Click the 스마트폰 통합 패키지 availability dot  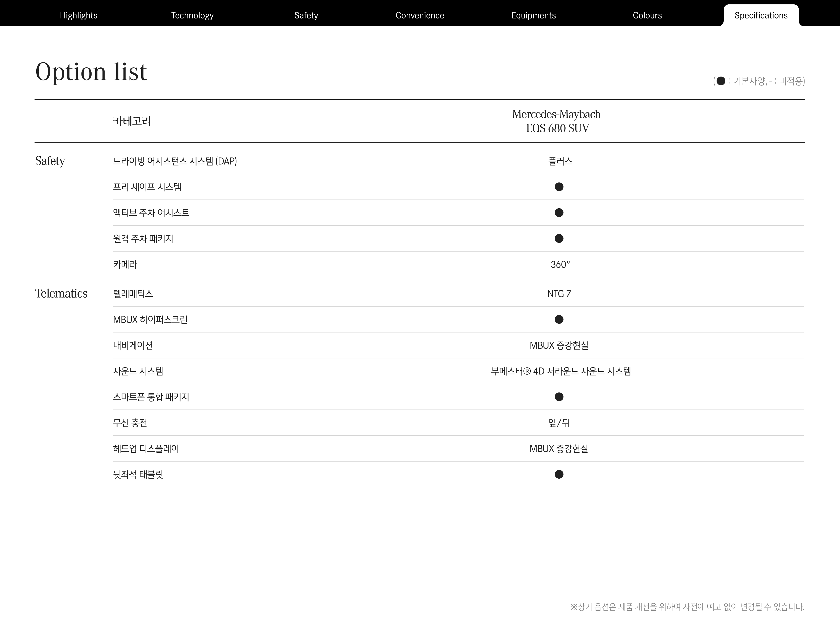[x=559, y=397]
